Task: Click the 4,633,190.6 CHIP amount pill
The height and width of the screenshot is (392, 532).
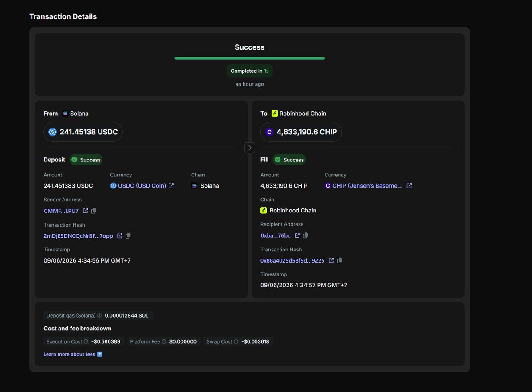Action: (301, 132)
